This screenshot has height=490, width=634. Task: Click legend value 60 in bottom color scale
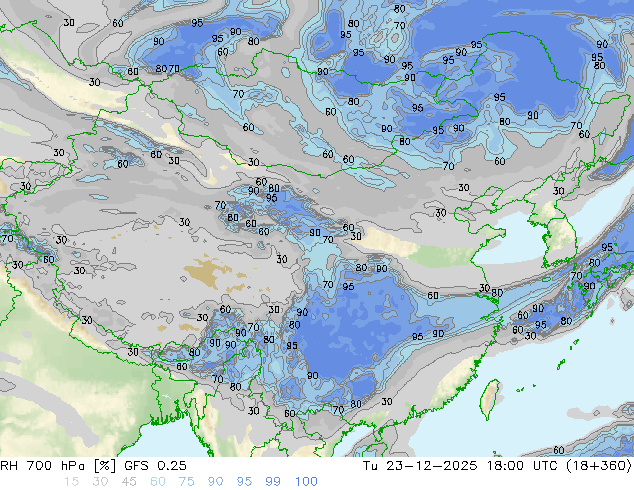(x=158, y=482)
